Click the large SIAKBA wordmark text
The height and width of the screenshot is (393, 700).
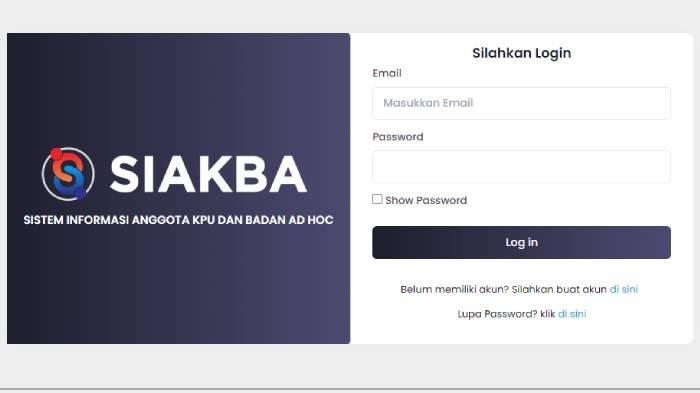[x=208, y=174]
